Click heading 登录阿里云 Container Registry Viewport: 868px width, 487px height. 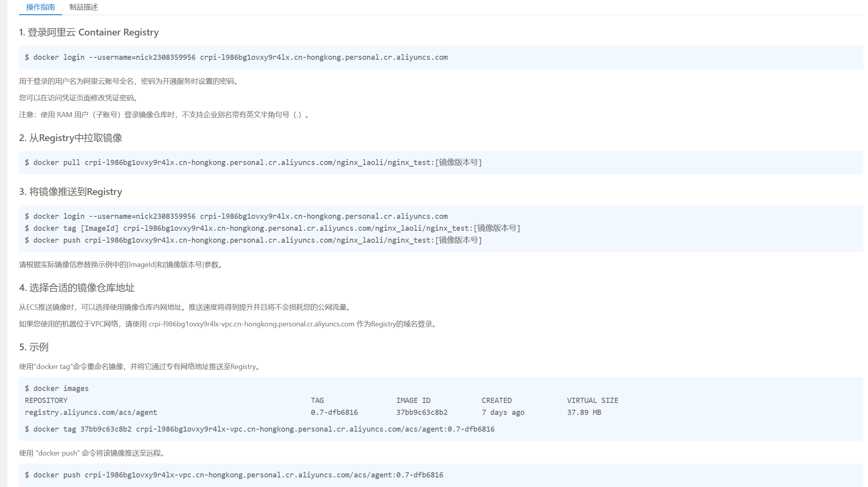89,32
